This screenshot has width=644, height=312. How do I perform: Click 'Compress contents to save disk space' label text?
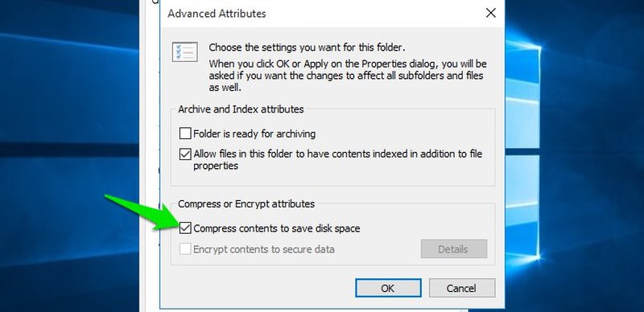[x=276, y=228]
